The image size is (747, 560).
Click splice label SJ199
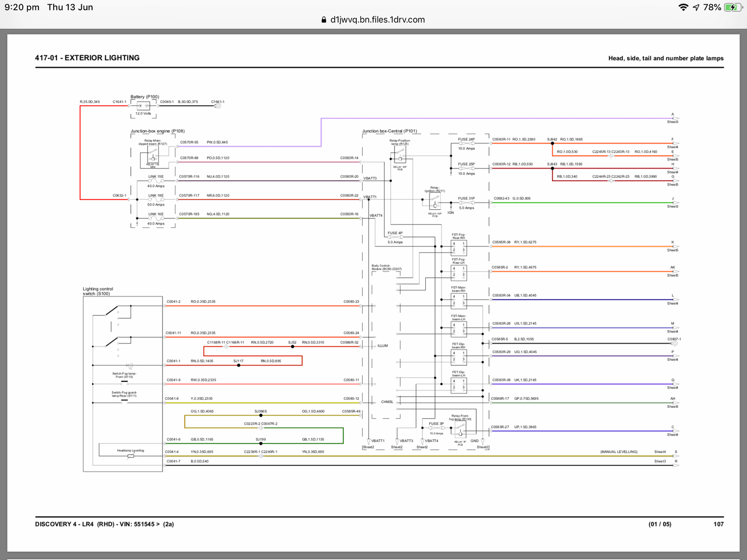click(x=261, y=440)
